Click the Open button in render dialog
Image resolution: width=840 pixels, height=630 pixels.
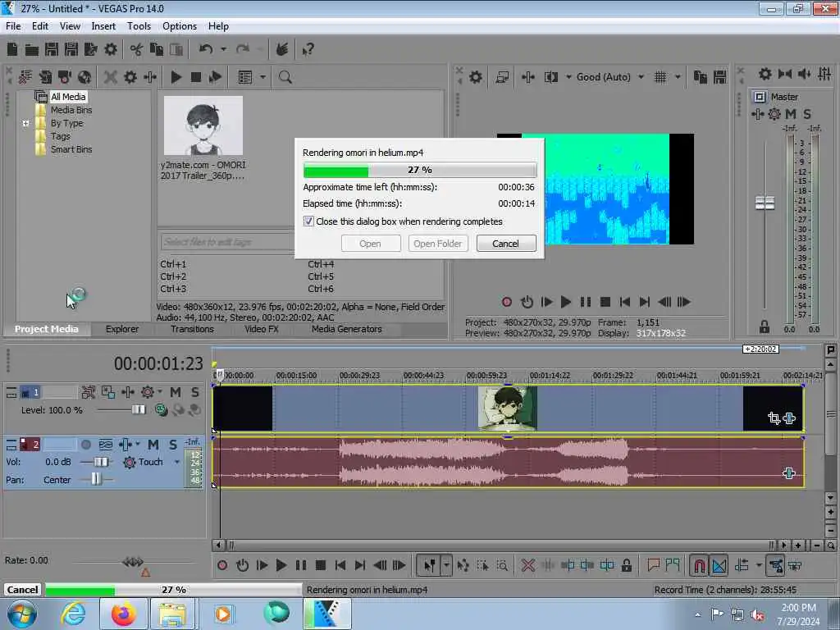pos(370,244)
